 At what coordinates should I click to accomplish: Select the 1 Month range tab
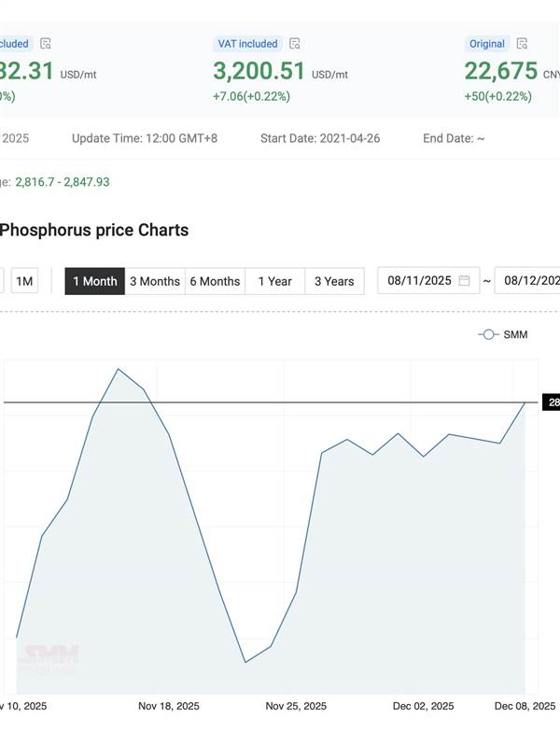tap(94, 281)
